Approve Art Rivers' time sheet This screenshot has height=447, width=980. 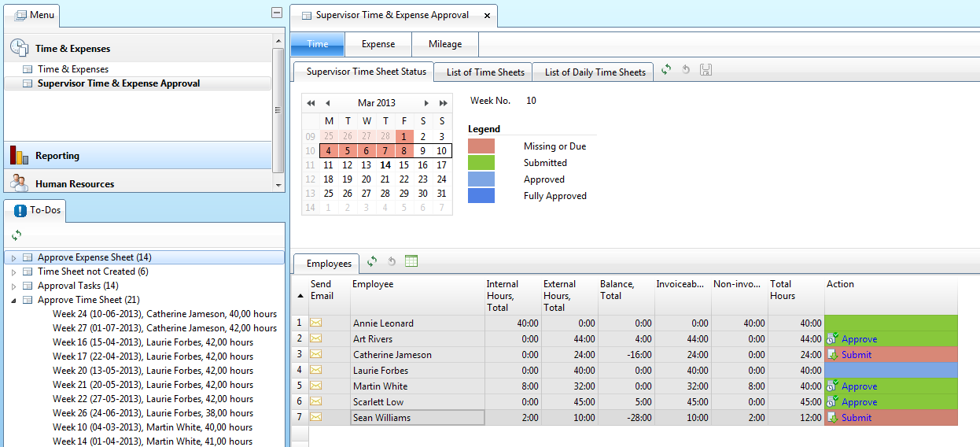(858, 339)
